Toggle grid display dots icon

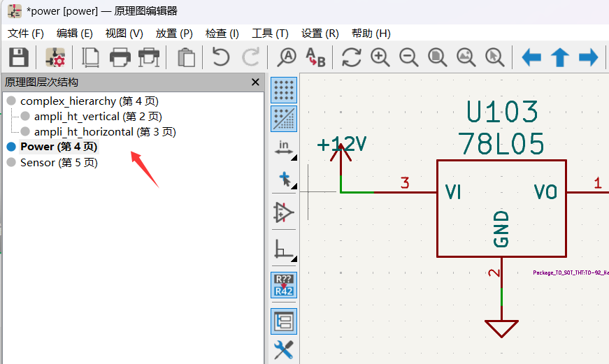click(284, 90)
